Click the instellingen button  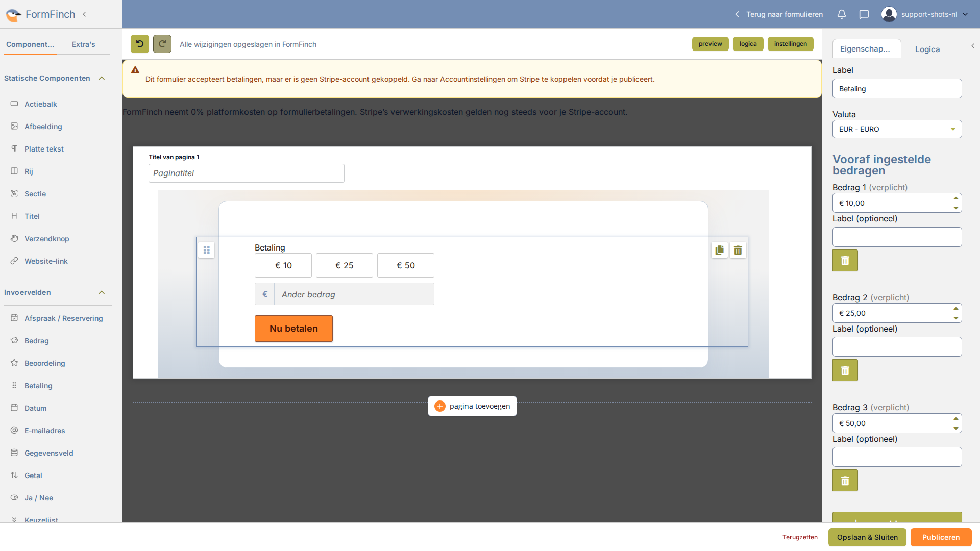pyautogui.click(x=791, y=44)
